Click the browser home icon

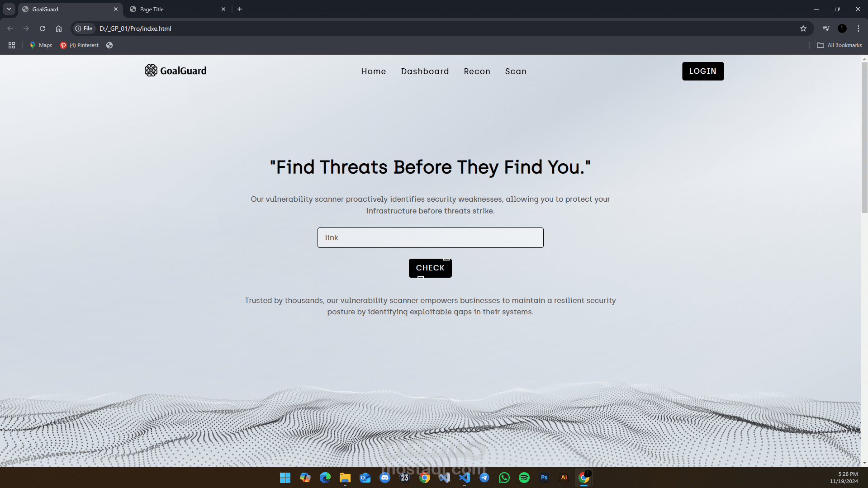[x=59, y=28]
